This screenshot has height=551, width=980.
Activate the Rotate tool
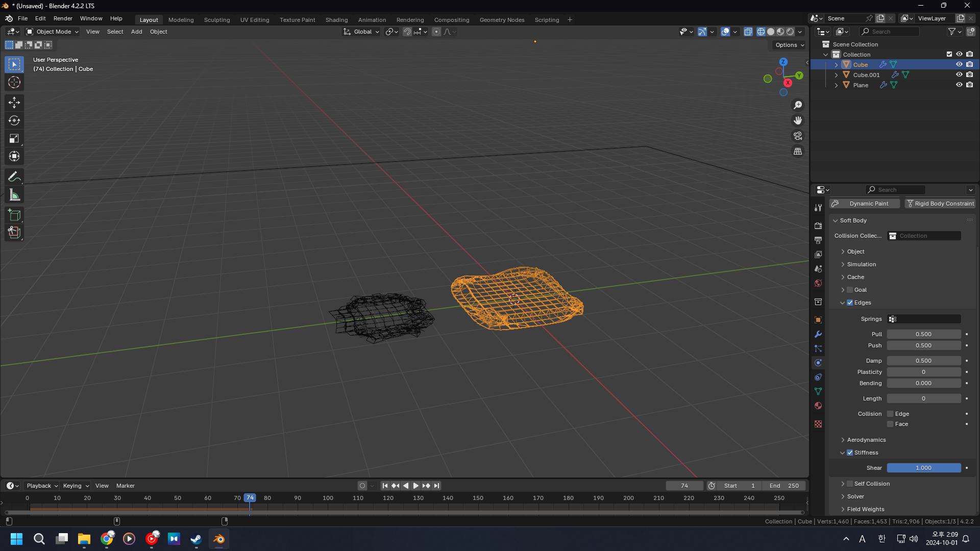14,120
